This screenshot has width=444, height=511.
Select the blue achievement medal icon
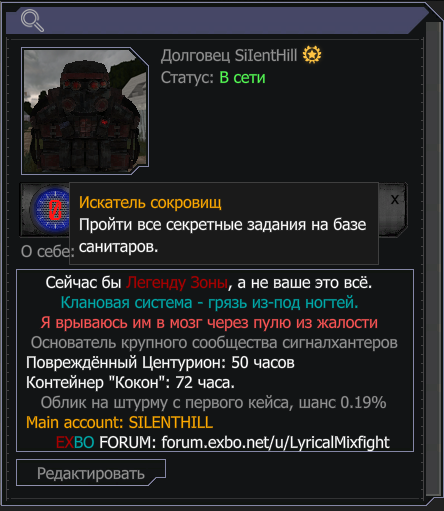tap(50, 210)
